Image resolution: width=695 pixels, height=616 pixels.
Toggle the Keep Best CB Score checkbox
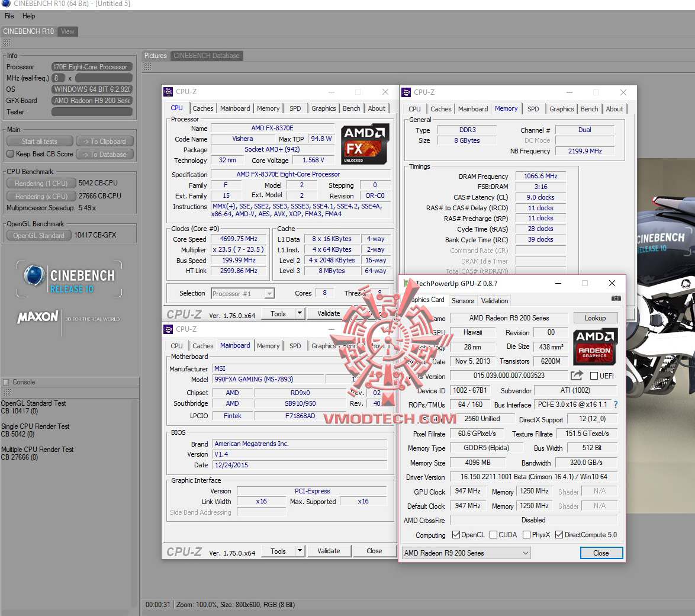pyautogui.click(x=11, y=154)
